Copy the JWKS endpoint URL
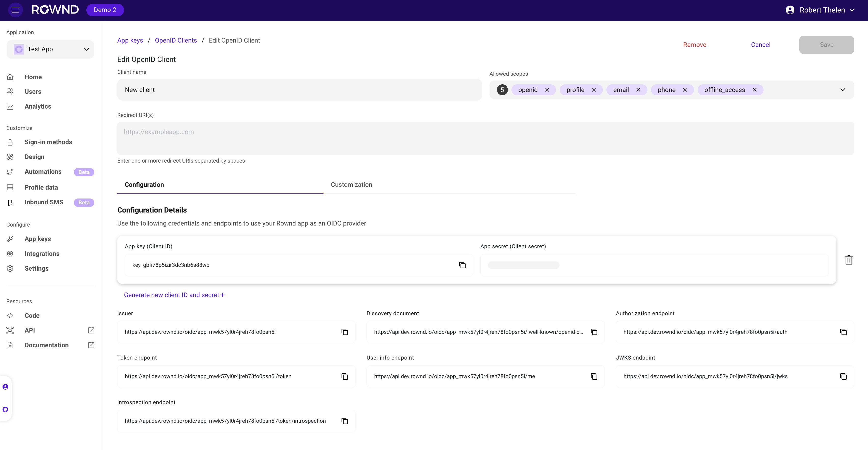Screen dimensions: 868x450 [843, 377]
